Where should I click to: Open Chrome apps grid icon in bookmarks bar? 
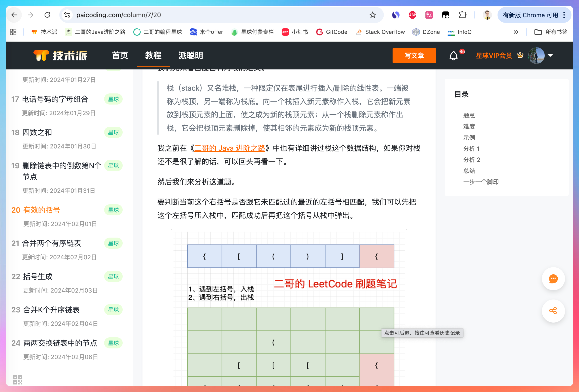[13, 32]
